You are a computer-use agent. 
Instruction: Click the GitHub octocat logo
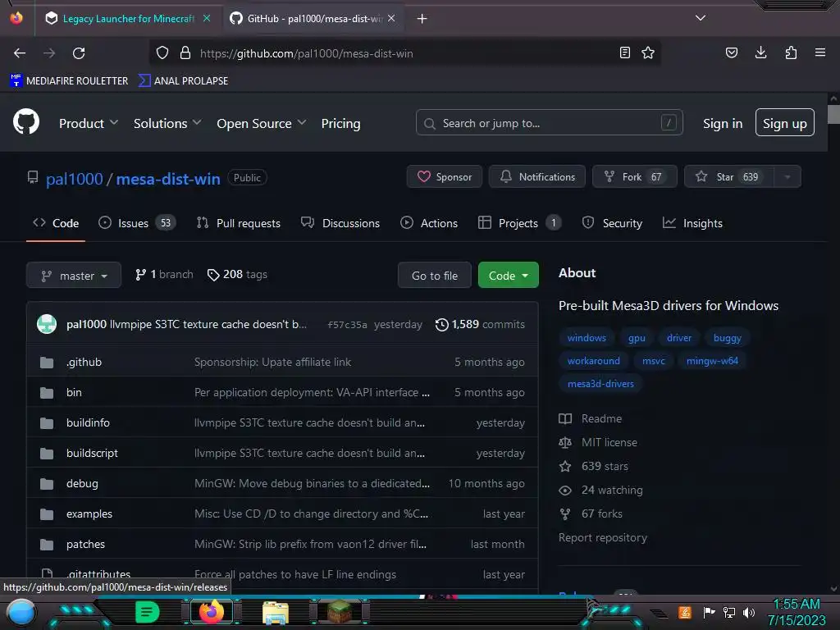click(25, 122)
